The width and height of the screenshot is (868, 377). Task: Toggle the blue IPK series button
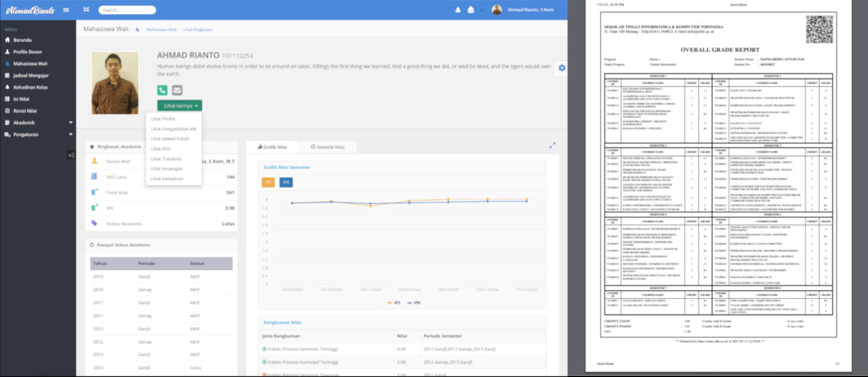coord(286,182)
